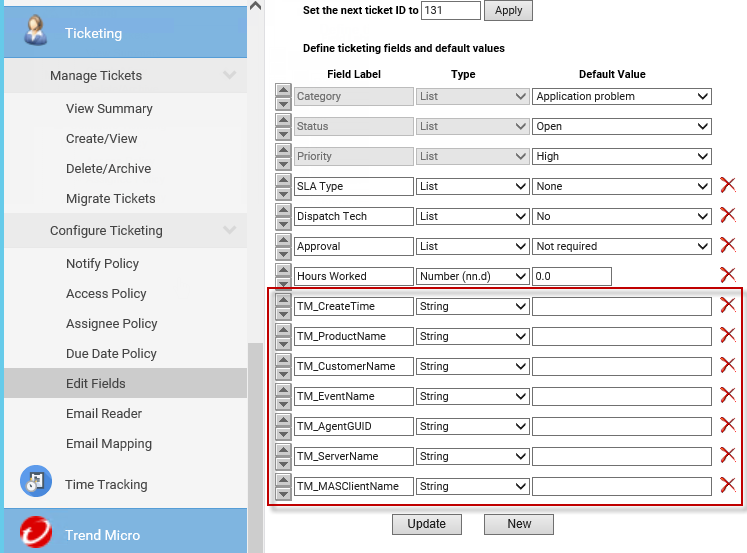Click the Ticketing module icon
Image resolution: width=747 pixels, height=553 pixels.
[36, 32]
